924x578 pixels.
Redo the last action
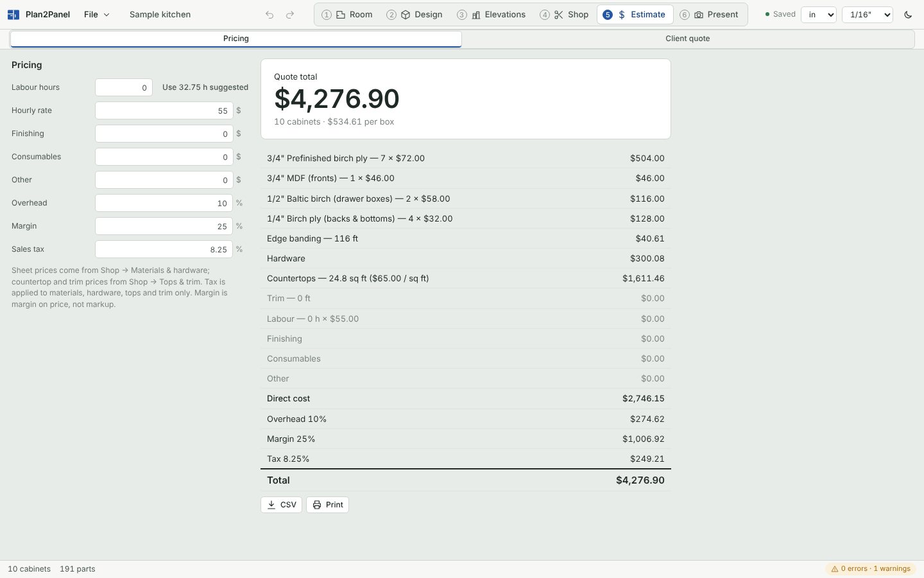tap(290, 14)
